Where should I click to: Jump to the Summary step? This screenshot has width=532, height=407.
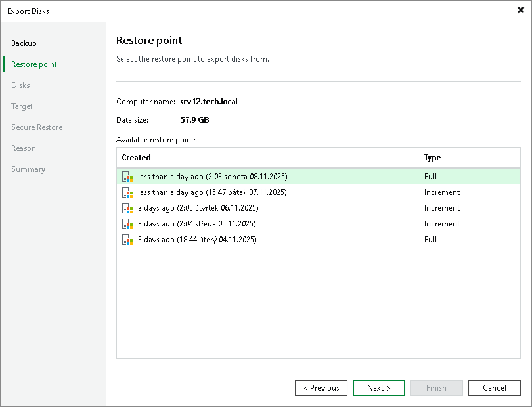tap(28, 169)
